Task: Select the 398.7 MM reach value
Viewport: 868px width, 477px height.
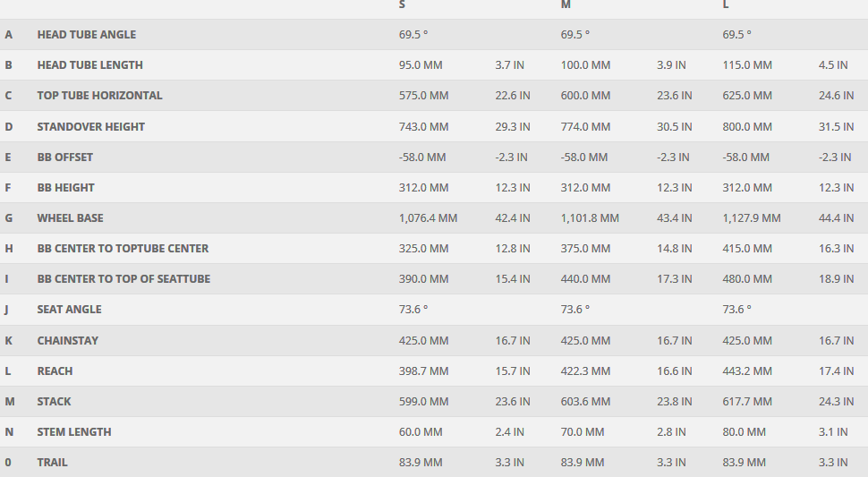Action: [423, 371]
